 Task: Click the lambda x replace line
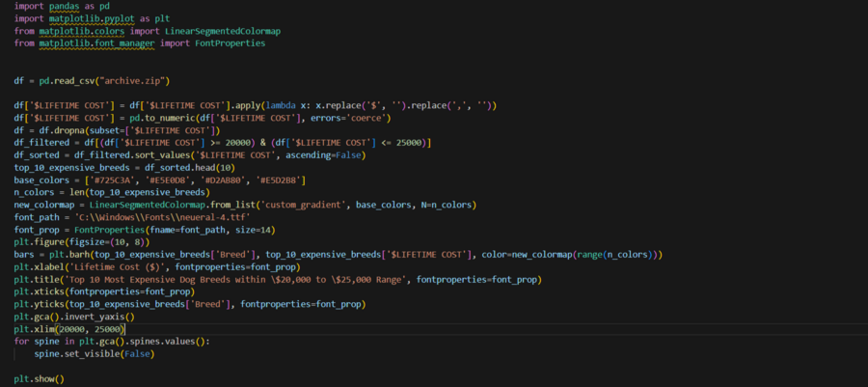click(x=256, y=105)
